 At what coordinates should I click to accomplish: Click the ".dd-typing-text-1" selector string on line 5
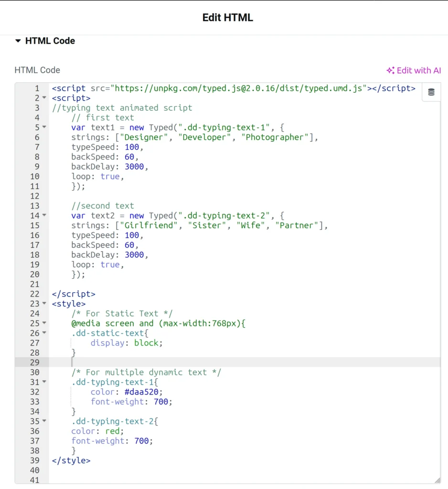tap(224, 128)
